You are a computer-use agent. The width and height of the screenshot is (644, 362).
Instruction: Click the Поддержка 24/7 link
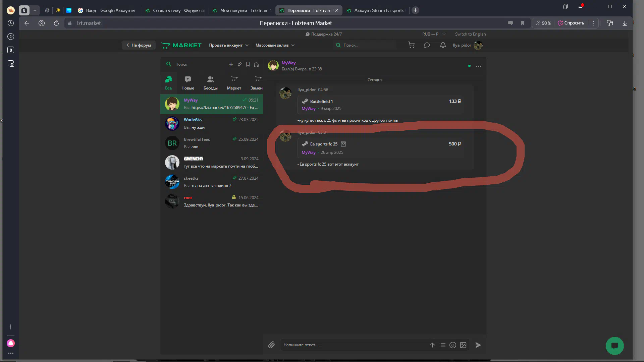coord(324,34)
